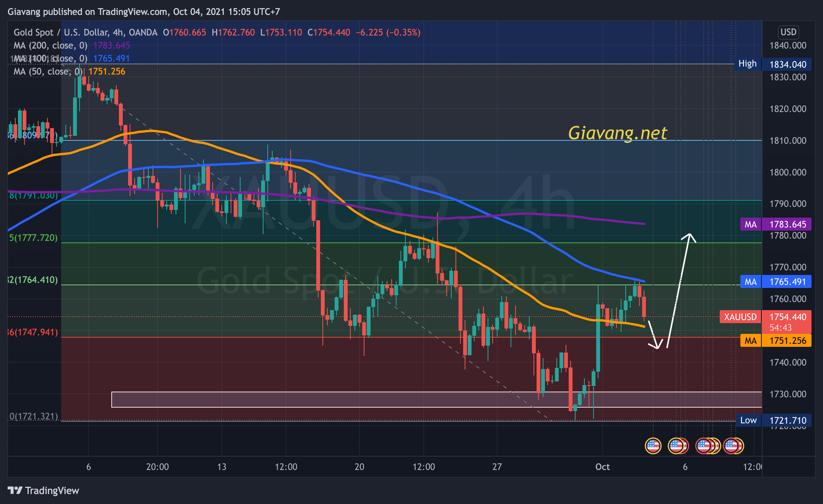The width and height of the screenshot is (823, 504).
Task: Click the Gold Spot / U.S. Dollar, 4h, OANDA legend title
Action: pos(85,33)
